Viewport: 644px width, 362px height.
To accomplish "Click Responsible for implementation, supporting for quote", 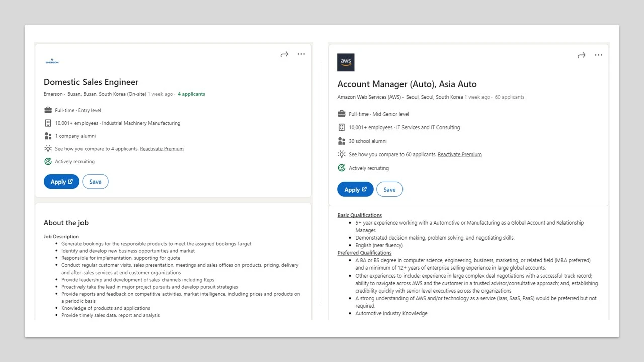I will tap(121, 258).
